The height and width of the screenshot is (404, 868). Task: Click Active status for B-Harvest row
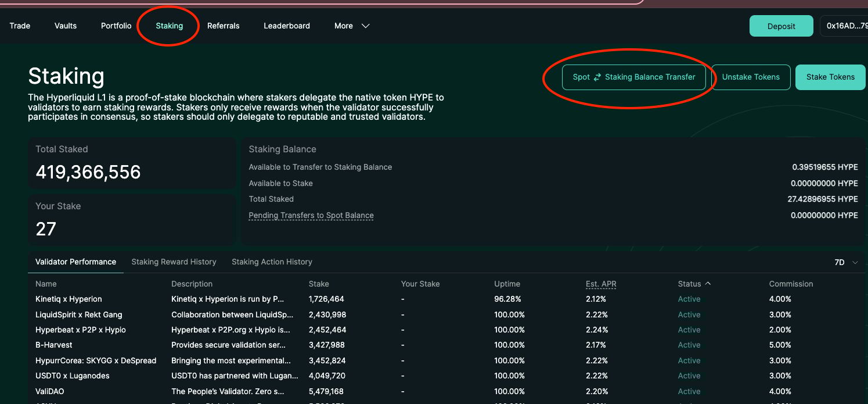pyautogui.click(x=689, y=345)
